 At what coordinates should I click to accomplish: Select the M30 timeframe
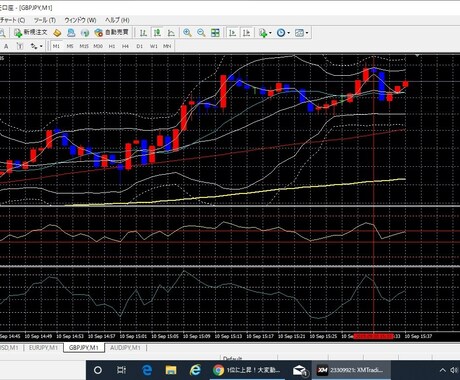[98, 46]
